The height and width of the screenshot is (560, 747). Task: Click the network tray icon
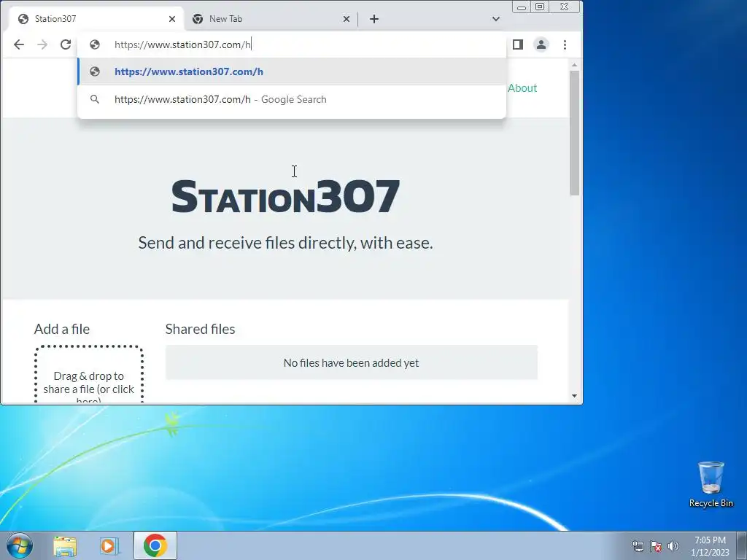pos(638,546)
